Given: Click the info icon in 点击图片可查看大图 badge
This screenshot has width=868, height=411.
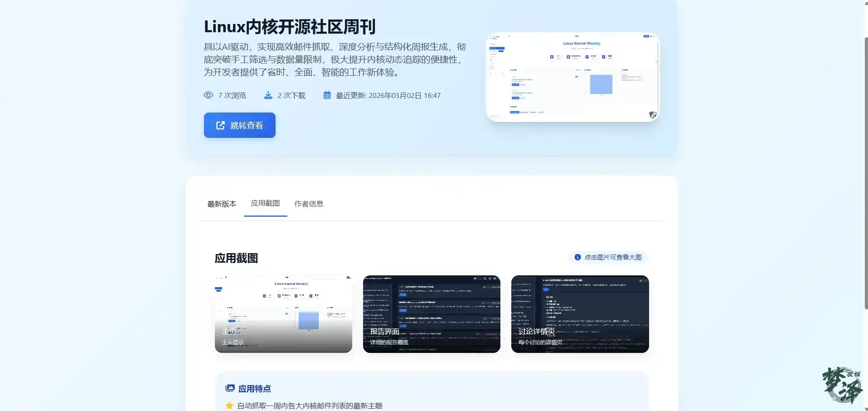Looking at the screenshot, I should pos(577,257).
